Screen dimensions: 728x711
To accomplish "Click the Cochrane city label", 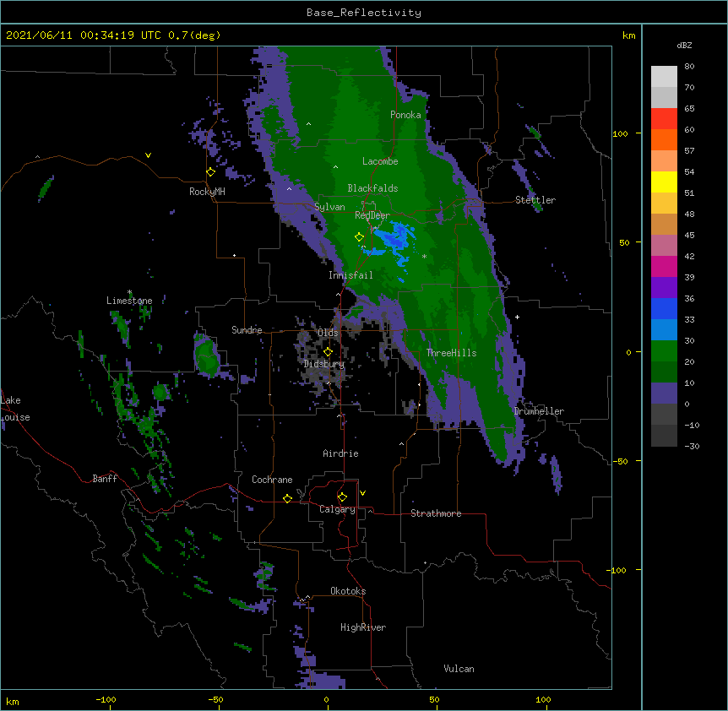I will [272, 480].
